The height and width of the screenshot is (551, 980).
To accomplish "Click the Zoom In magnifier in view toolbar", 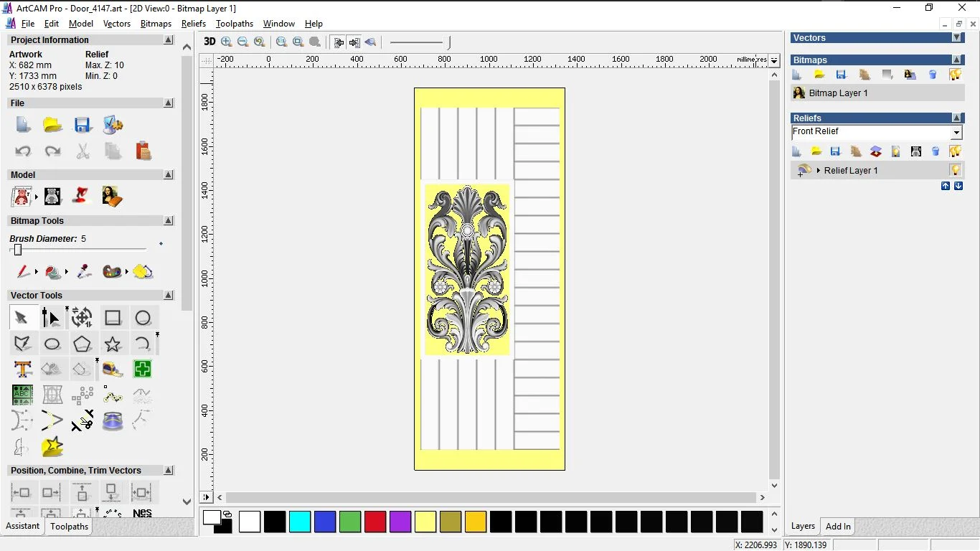I will point(227,42).
